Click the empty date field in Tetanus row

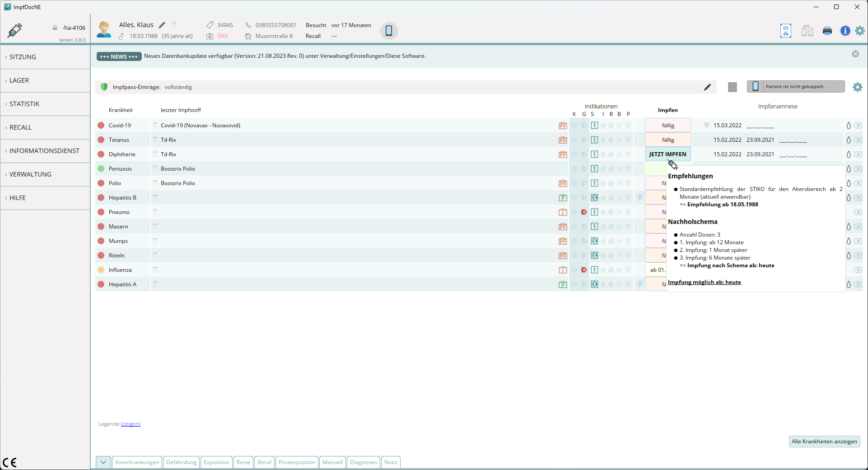[793, 140]
